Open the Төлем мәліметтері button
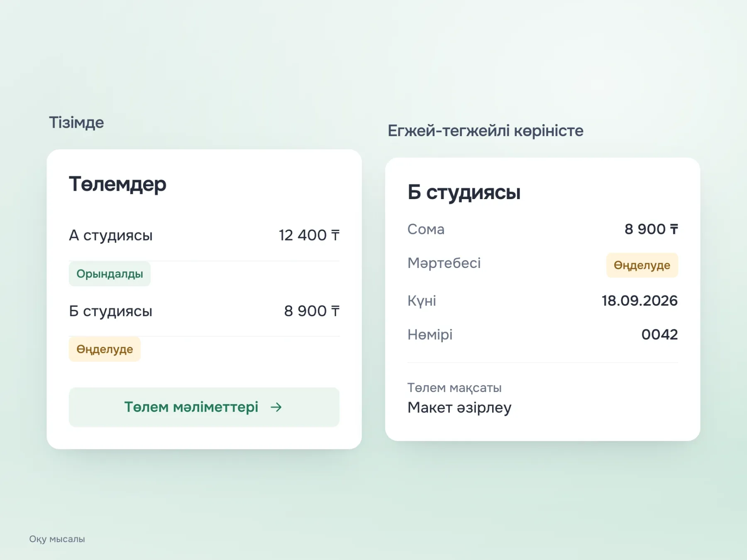Screen dimensions: 747x560 click(x=204, y=407)
